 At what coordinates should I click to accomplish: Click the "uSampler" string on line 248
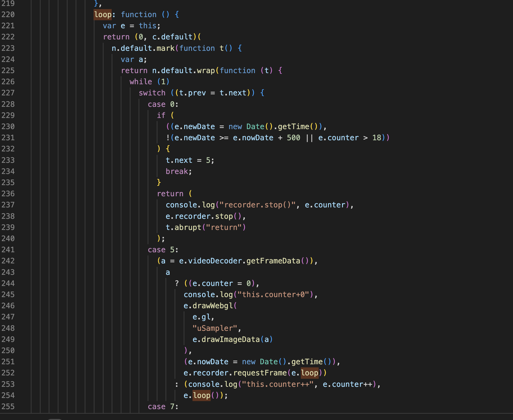point(215,328)
